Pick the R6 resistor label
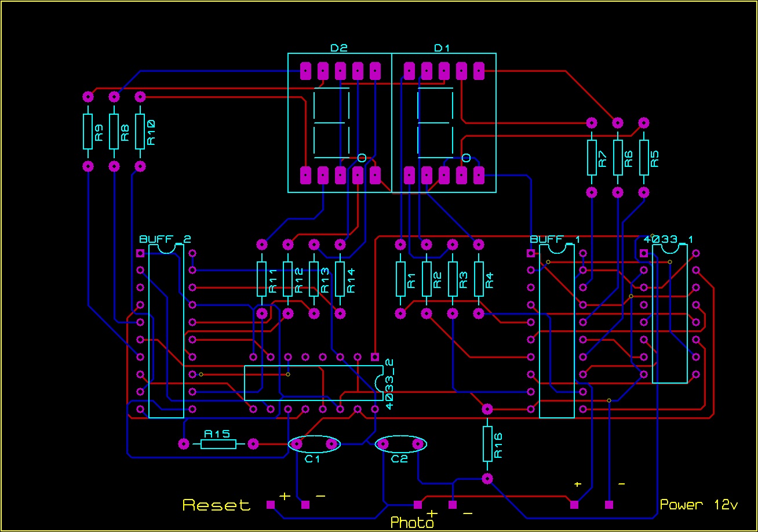The image size is (758, 532). [x=629, y=159]
